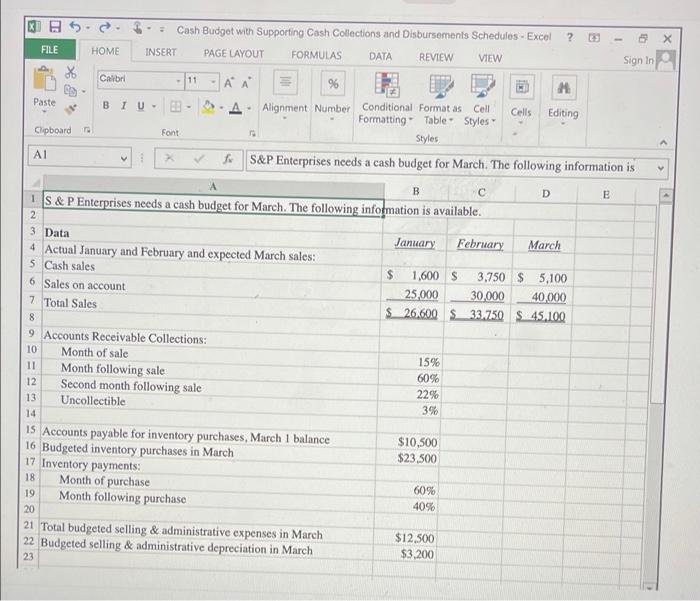Open the Editing binoculars group

point(563,88)
